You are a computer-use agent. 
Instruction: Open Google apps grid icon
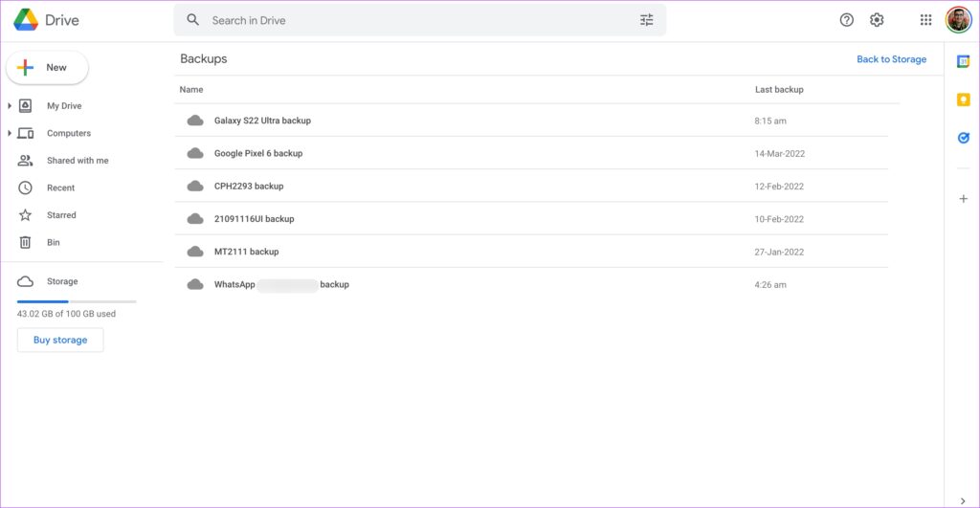tap(925, 20)
